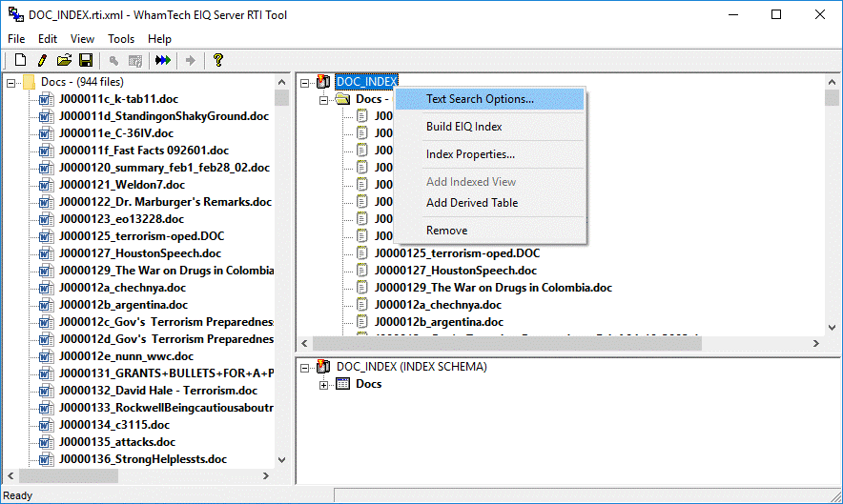Click the Word icon beside J000011c_k-tab11.doc

point(47,99)
